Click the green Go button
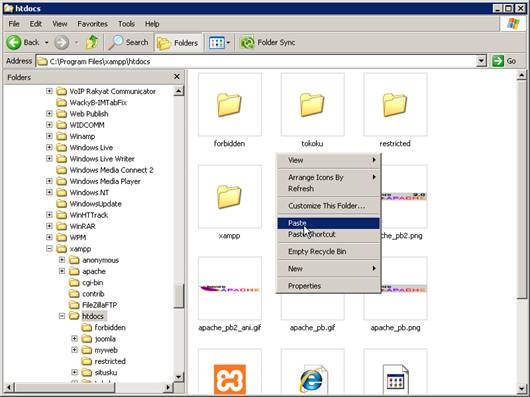 pyautogui.click(x=504, y=61)
